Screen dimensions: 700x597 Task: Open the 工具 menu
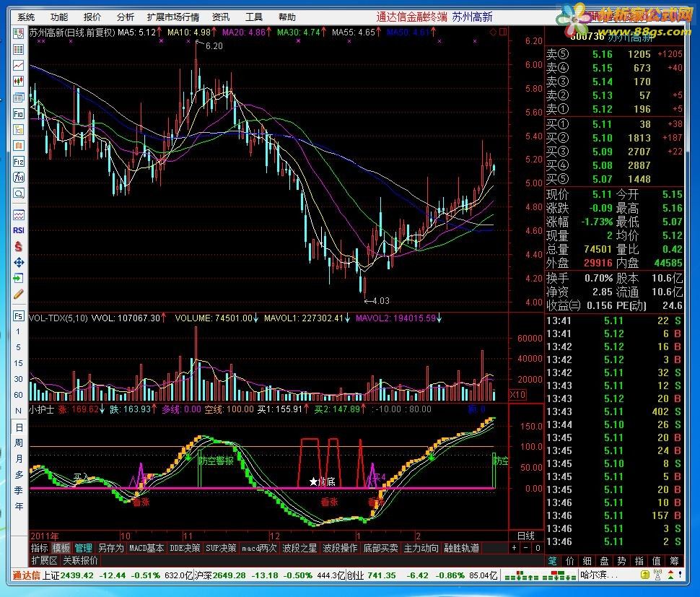(x=253, y=17)
